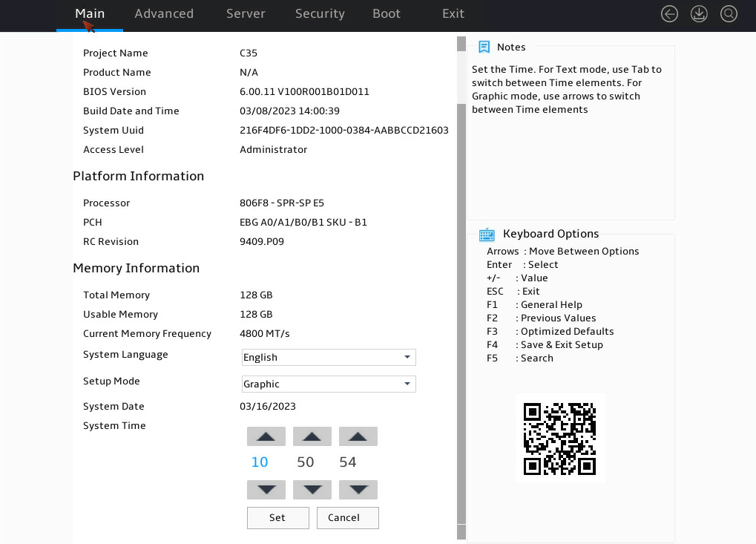The width and height of the screenshot is (756, 544).
Task: Click the Build Date and Time value
Action: tap(289, 111)
